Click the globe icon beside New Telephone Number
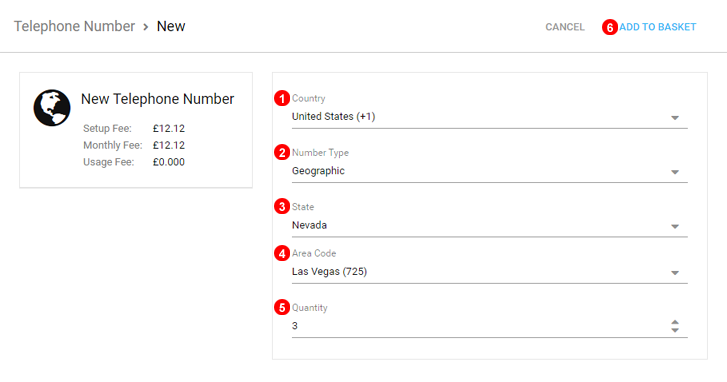This screenshot has height=382, width=727. [x=52, y=108]
